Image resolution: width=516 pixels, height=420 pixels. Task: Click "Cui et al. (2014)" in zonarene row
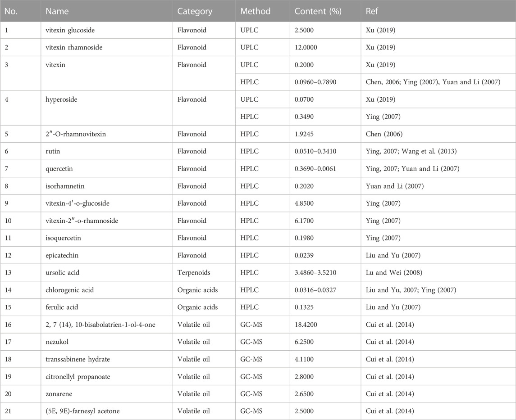pyautogui.click(x=390, y=394)
